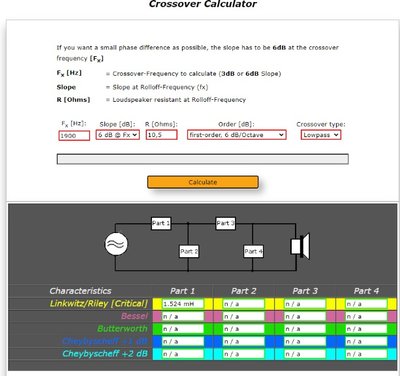Viewport: 400px width, 376px height.
Task: Click the yellow swatch left of Linkwitz/Riley Part 1
Action: pos(157,304)
